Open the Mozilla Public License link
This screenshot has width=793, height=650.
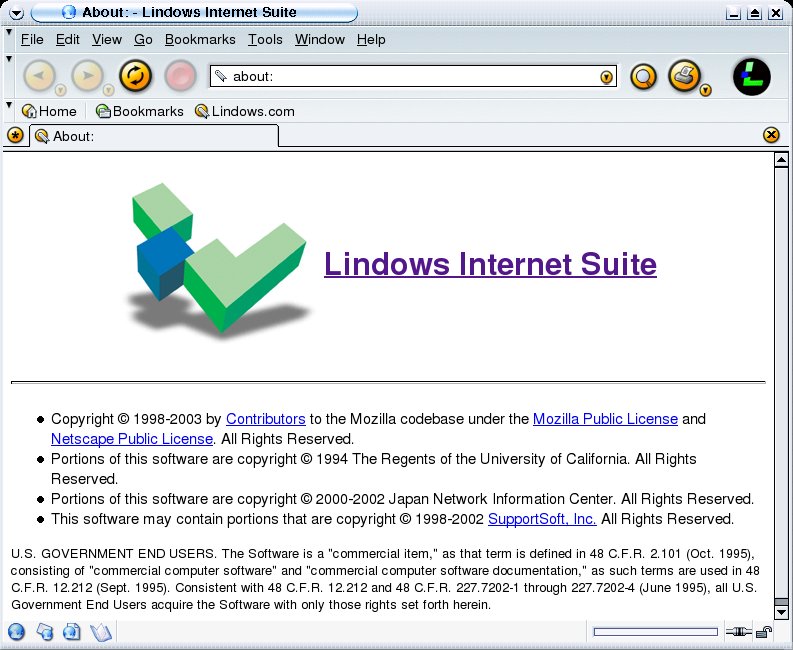click(x=605, y=419)
